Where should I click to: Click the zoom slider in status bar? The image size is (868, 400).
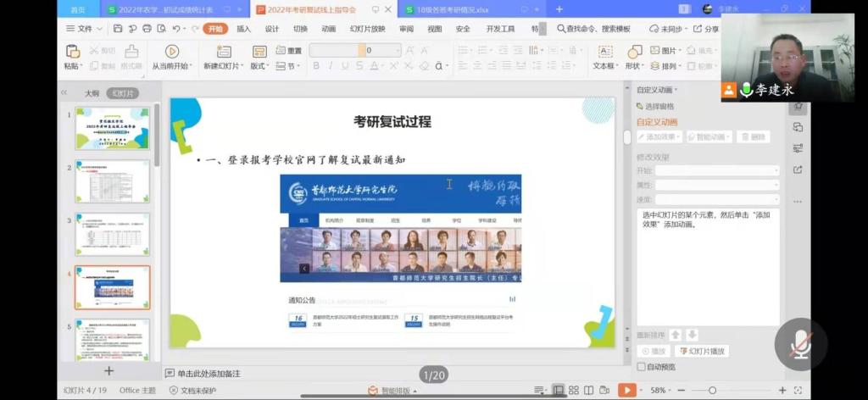[712, 391]
